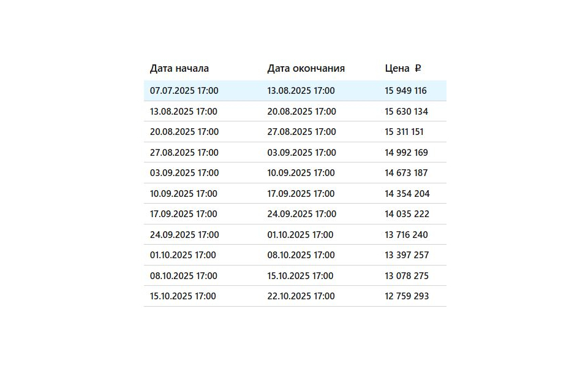This screenshot has width=588, height=368.
Task: Select price cell 14 992 169
Action: click(x=406, y=153)
